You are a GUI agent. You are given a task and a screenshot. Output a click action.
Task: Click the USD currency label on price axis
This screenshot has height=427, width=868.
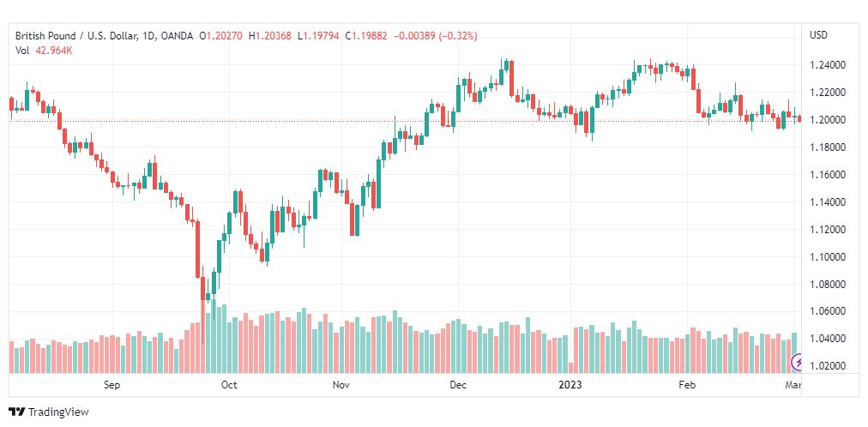[x=818, y=35]
